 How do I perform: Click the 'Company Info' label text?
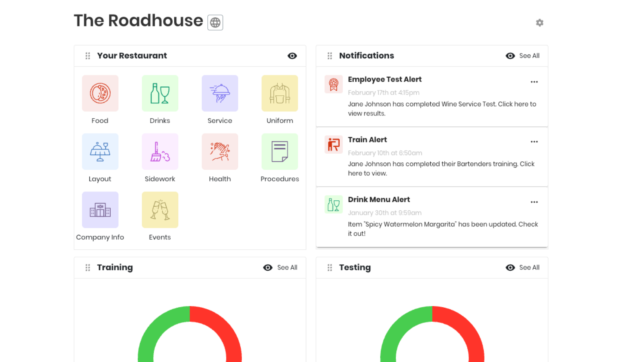[100, 237]
